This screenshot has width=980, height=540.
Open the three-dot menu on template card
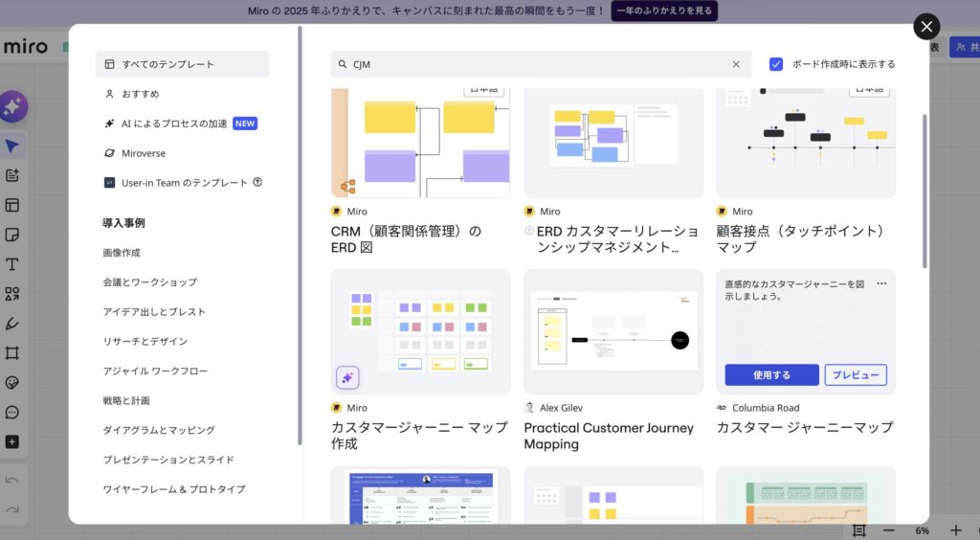click(881, 283)
